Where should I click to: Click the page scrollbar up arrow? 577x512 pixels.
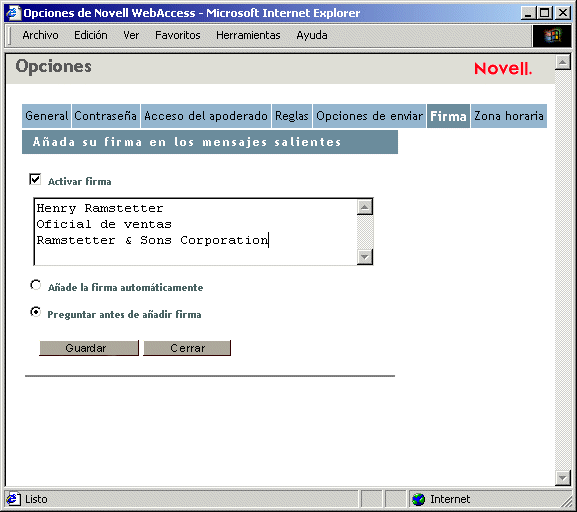tap(563, 62)
